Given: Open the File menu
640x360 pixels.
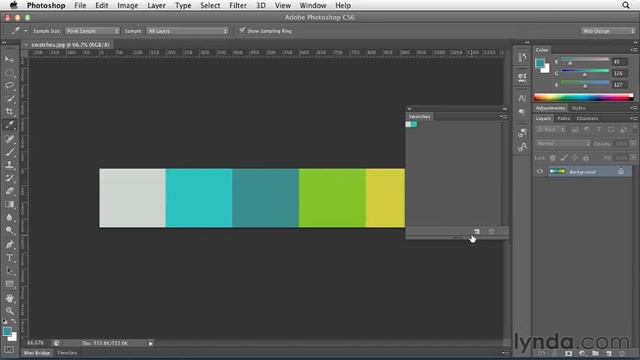Looking at the screenshot, I should 80,5.
